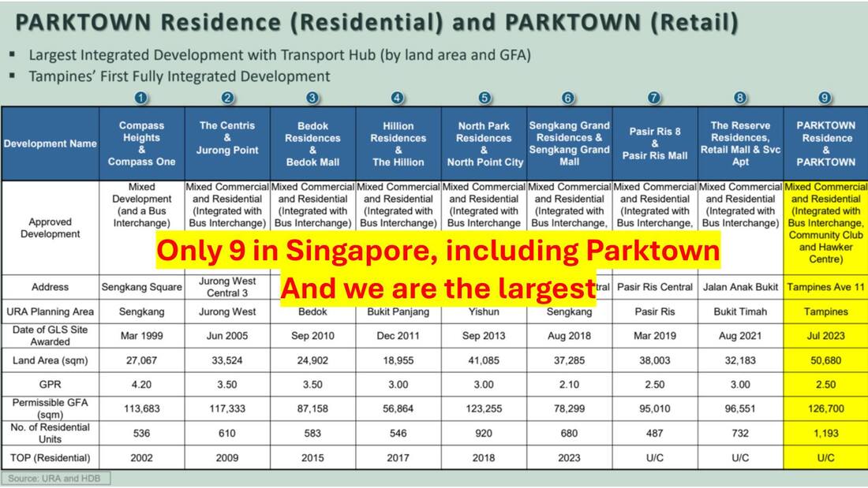Click the 'Tampines' First Fully Integrated Development' bullet
This screenshot has width=868, height=488.
tap(179, 76)
